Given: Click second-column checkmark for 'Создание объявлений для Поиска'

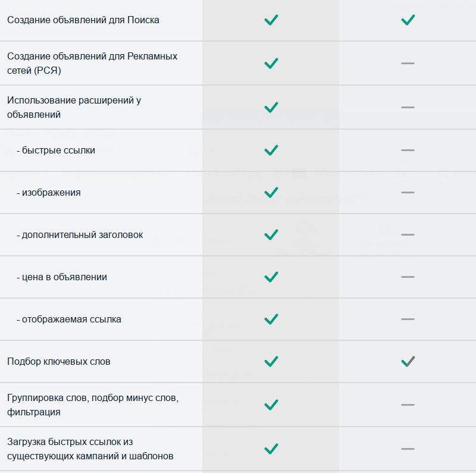Looking at the screenshot, I should (408, 20).
